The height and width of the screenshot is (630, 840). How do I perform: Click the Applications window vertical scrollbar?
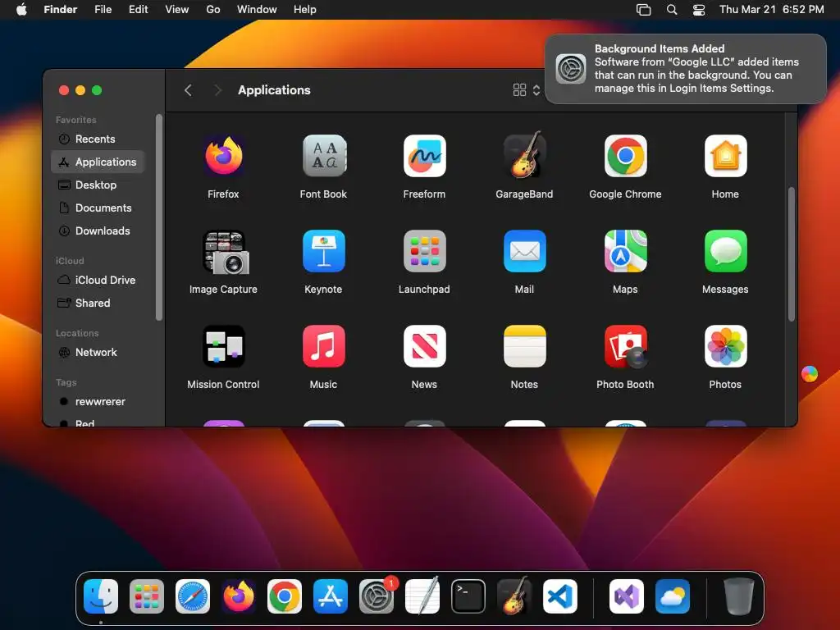tap(792, 254)
